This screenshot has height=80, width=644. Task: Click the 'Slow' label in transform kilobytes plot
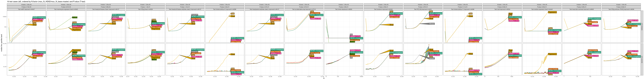[x=391, y=25]
